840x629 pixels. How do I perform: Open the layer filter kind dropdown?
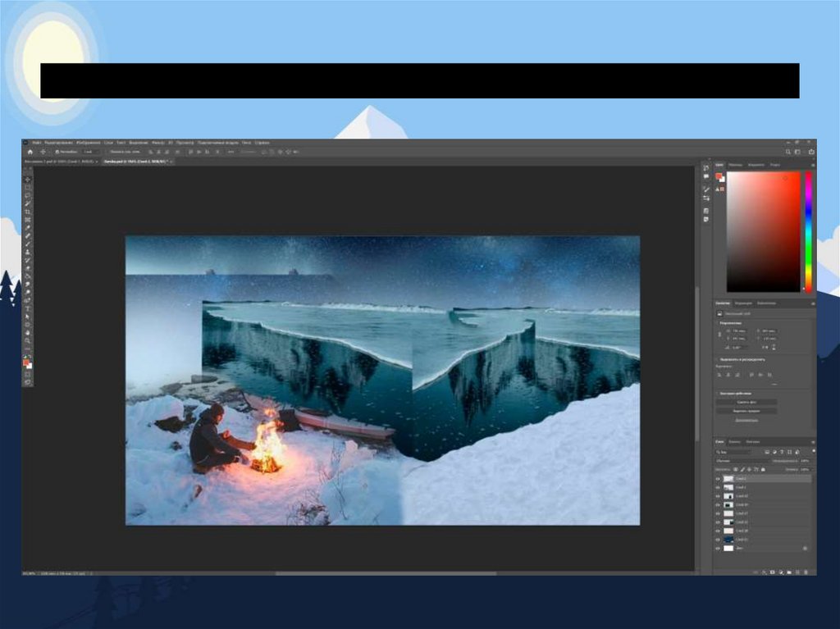click(735, 452)
